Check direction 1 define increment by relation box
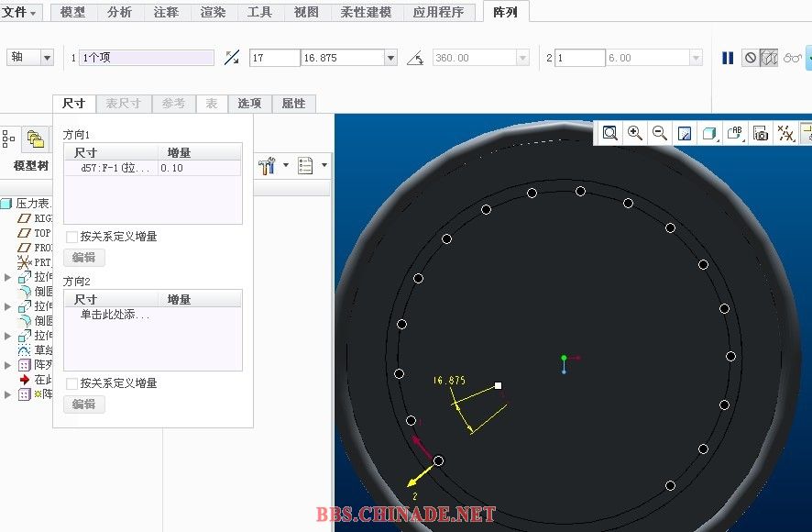This screenshot has height=532, width=812. coord(72,237)
